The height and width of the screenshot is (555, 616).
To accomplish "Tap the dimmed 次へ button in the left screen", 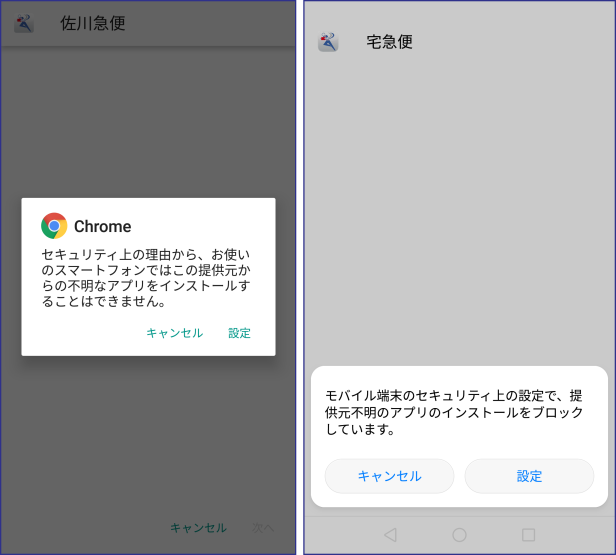I will tap(263, 528).
